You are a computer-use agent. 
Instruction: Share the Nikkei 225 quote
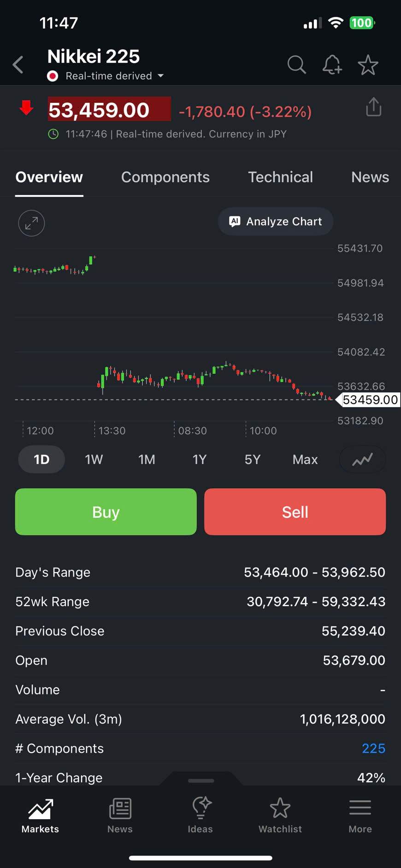[x=373, y=107]
